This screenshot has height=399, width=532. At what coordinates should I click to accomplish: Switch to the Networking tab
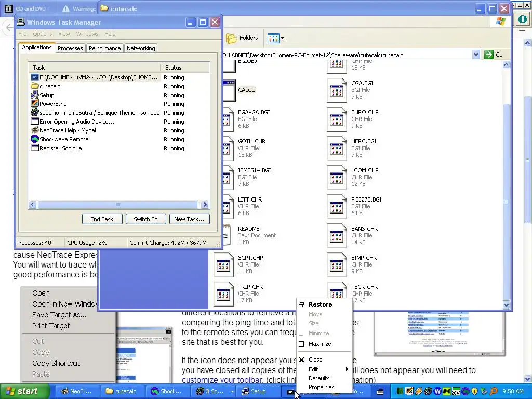pyautogui.click(x=141, y=48)
